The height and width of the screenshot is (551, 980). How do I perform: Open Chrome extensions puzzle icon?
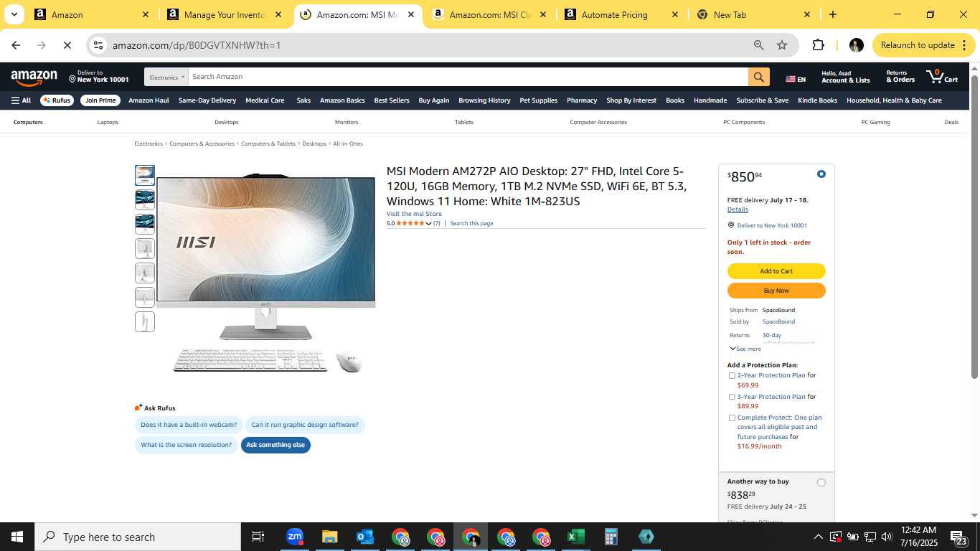point(818,45)
